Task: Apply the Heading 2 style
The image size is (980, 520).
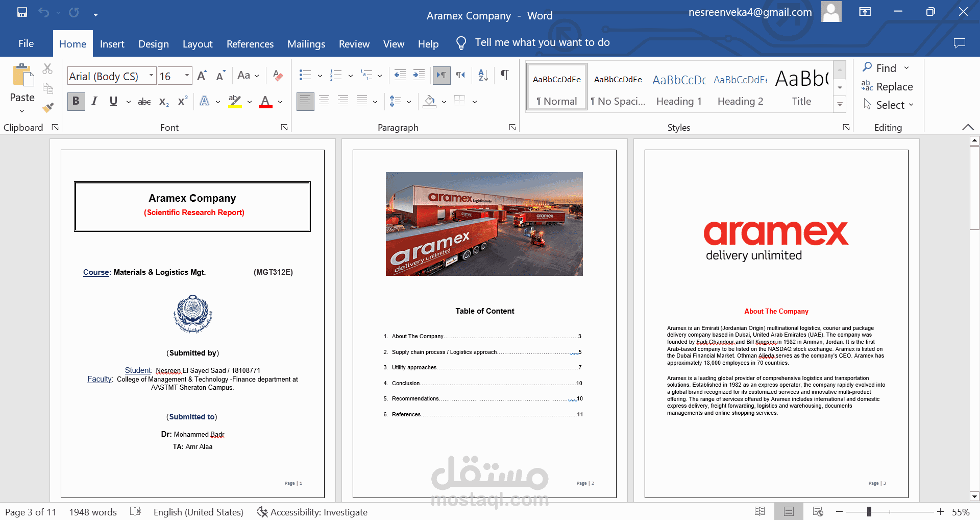Action: point(740,87)
